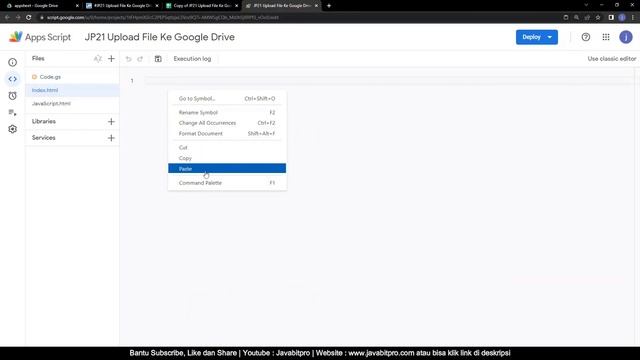640x360 pixels.
Task: Select Change All Occurrences menu entry
Action: [227, 123]
